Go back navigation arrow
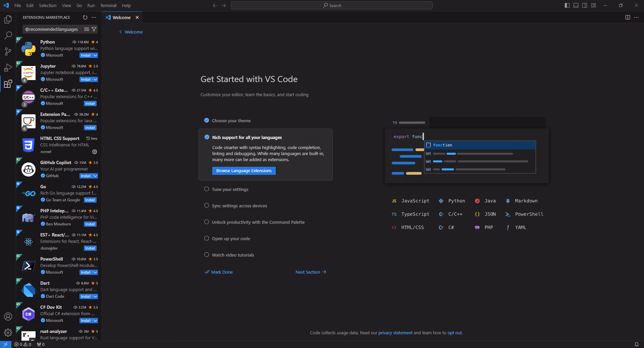Viewport: 644px width, 348px height. point(215,5)
